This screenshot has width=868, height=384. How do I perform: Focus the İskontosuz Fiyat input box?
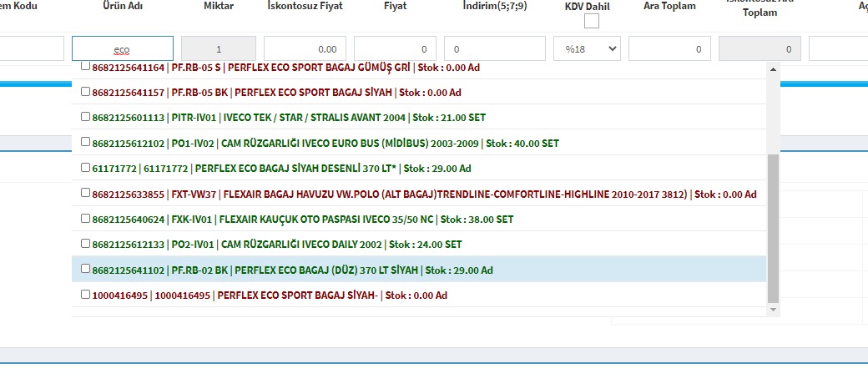[305, 49]
